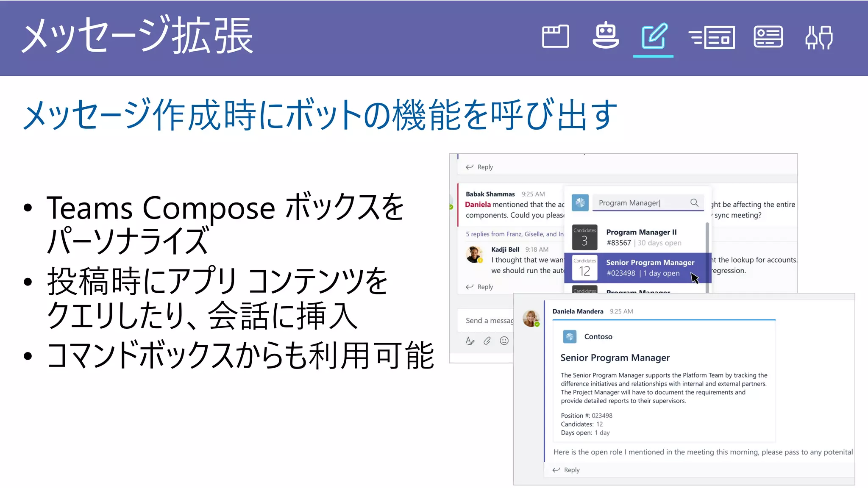Viewport: 868px width, 488px height.
Task: Click the Send a message box
Action: tap(486, 321)
